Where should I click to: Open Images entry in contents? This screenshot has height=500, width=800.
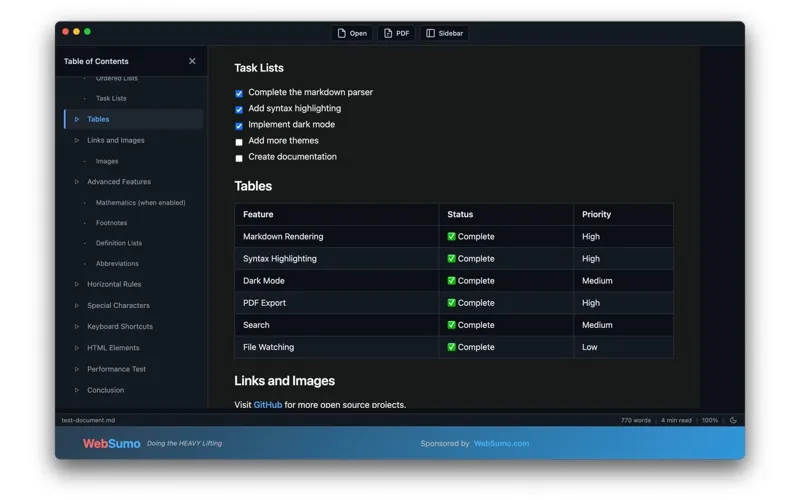[x=107, y=161]
